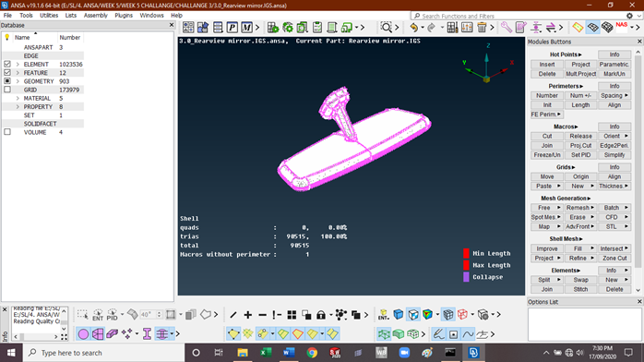The width and height of the screenshot is (644, 362).
Task: Click the Remesh button in Mesh Generation
Action: click(580, 208)
